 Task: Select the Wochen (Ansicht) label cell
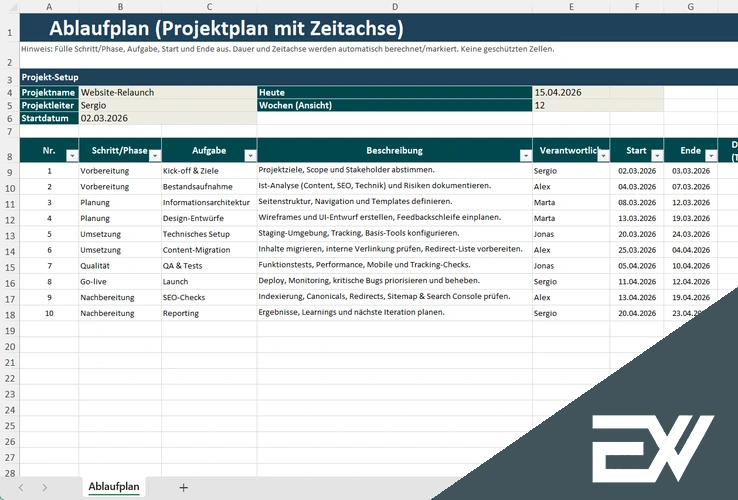(395, 105)
